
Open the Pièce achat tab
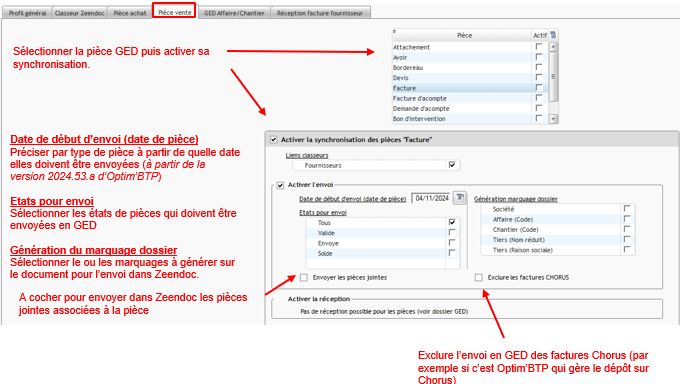point(130,13)
